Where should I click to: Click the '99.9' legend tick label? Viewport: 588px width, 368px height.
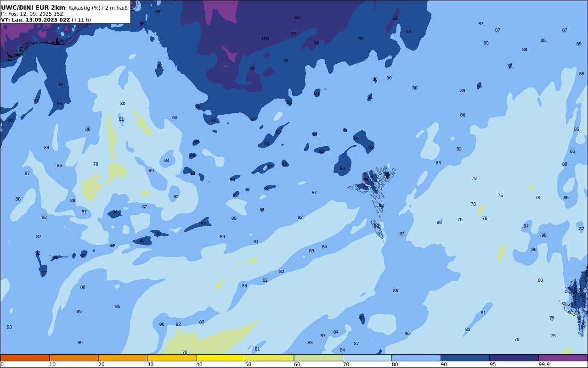(544, 364)
